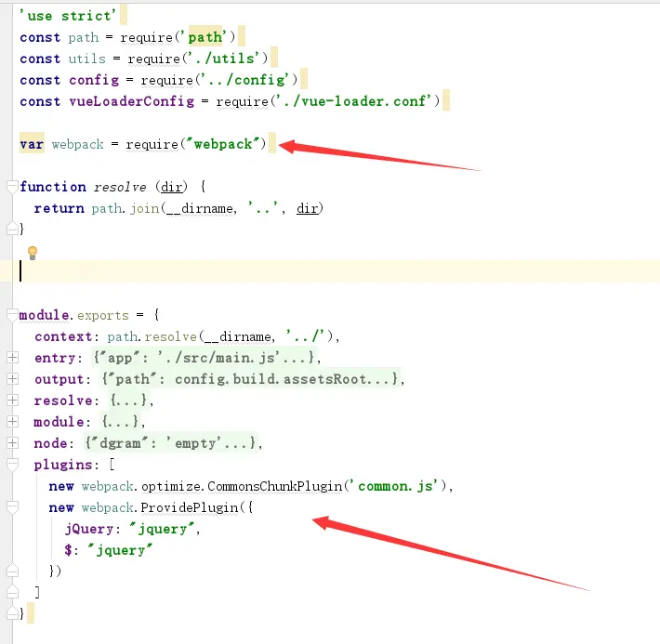This screenshot has height=644, width=660.
Task: Click the folded {"dgram": 'empty'...} placeholder
Action: click(170, 443)
